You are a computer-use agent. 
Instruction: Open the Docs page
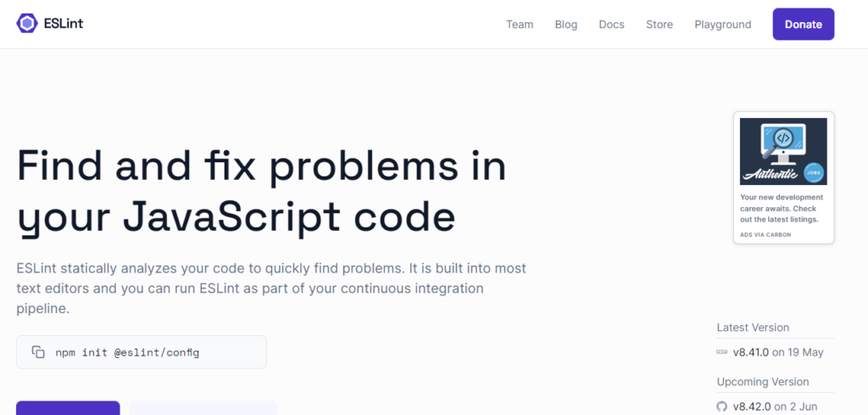point(611,25)
